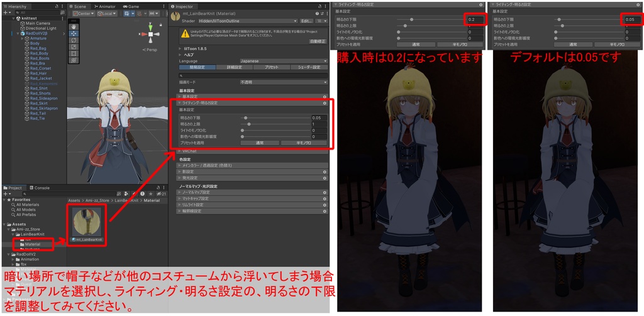Expand the Armature object in Hierarchy
Screen dimensions: 644x316
coord(22,38)
